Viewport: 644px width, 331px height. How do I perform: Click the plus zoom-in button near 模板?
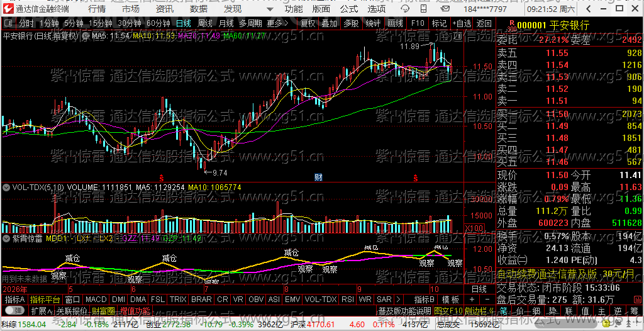coord(472,300)
